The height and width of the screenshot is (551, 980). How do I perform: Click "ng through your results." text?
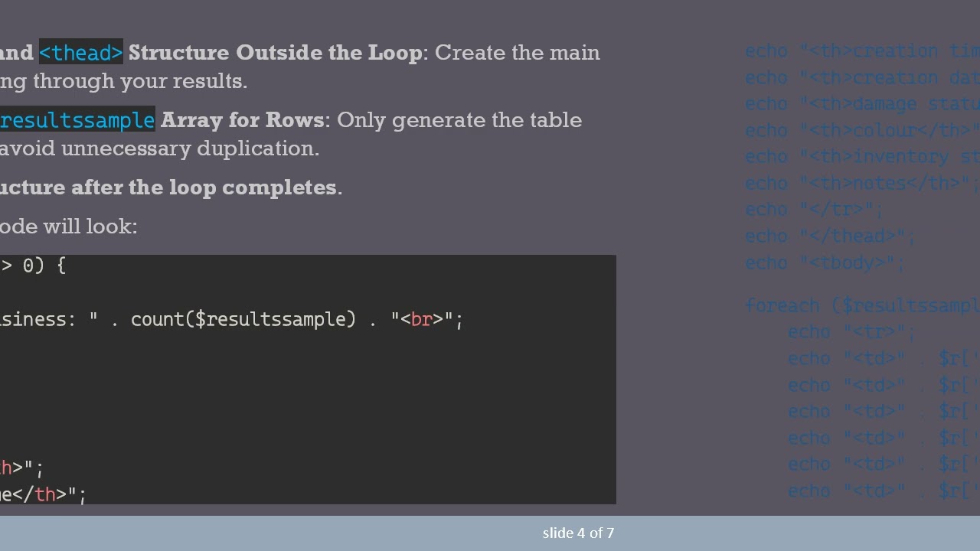point(124,81)
